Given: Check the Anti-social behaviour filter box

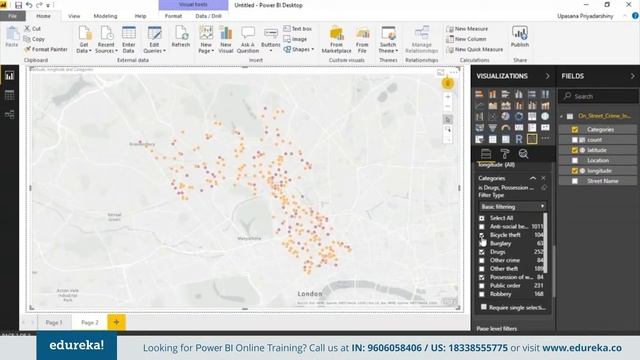Looking at the screenshot, I should click(482, 227).
